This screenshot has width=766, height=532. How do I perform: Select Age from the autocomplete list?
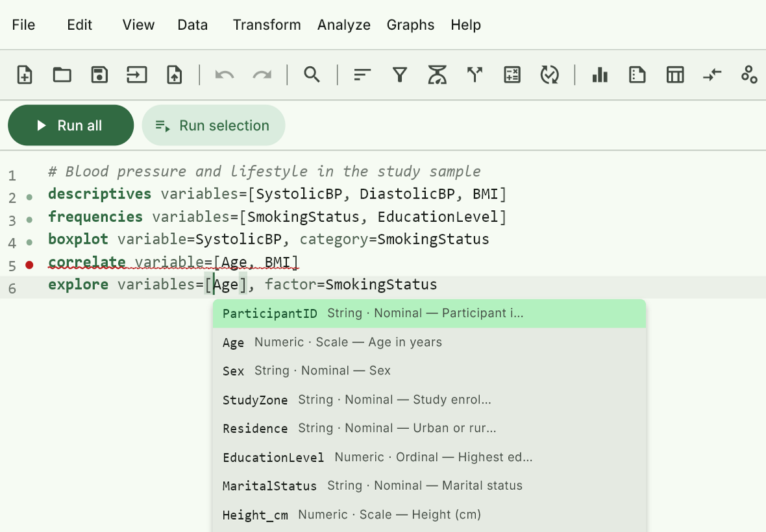pyautogui.click(x=429, y=342)
